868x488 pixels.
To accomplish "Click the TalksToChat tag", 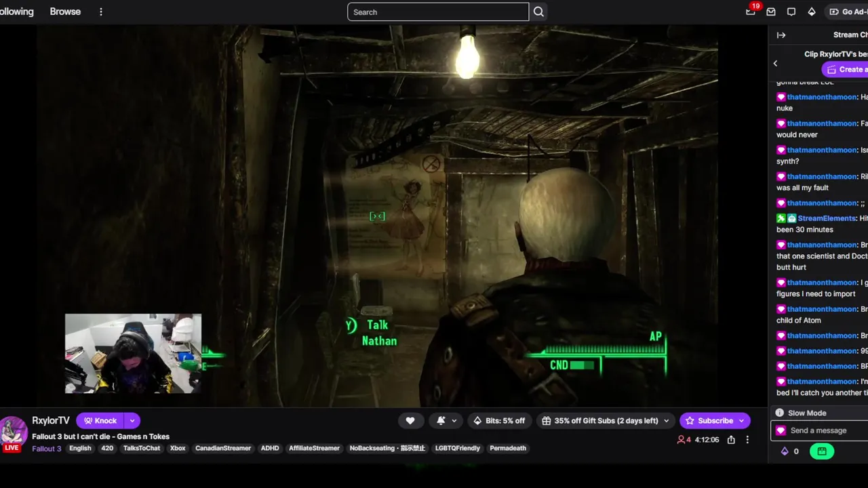I will [142, 448].
